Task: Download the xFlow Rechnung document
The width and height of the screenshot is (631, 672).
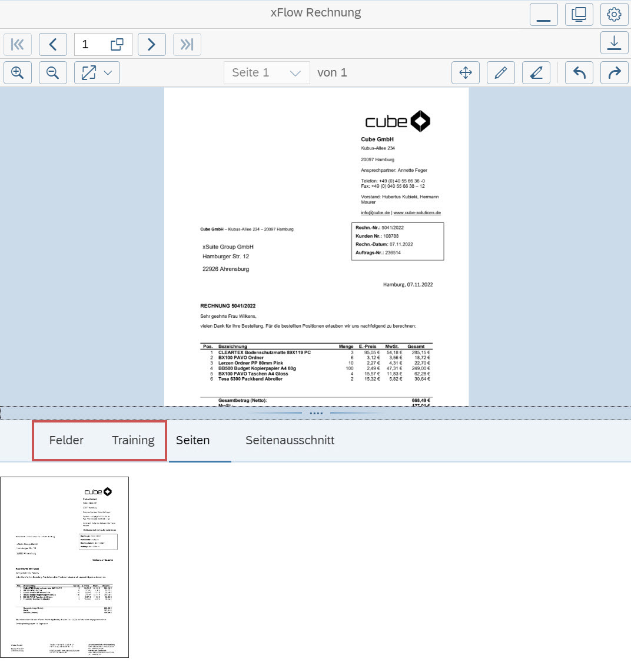Action: [x=615, y=43]
